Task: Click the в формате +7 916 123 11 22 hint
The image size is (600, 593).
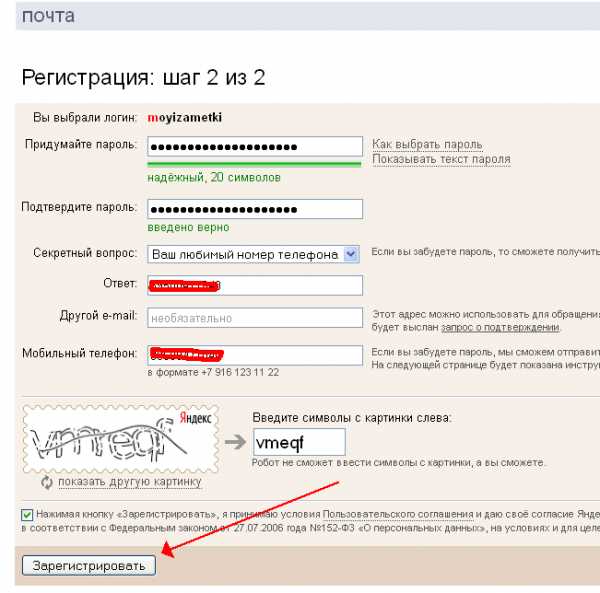Action: pos(213,372)
